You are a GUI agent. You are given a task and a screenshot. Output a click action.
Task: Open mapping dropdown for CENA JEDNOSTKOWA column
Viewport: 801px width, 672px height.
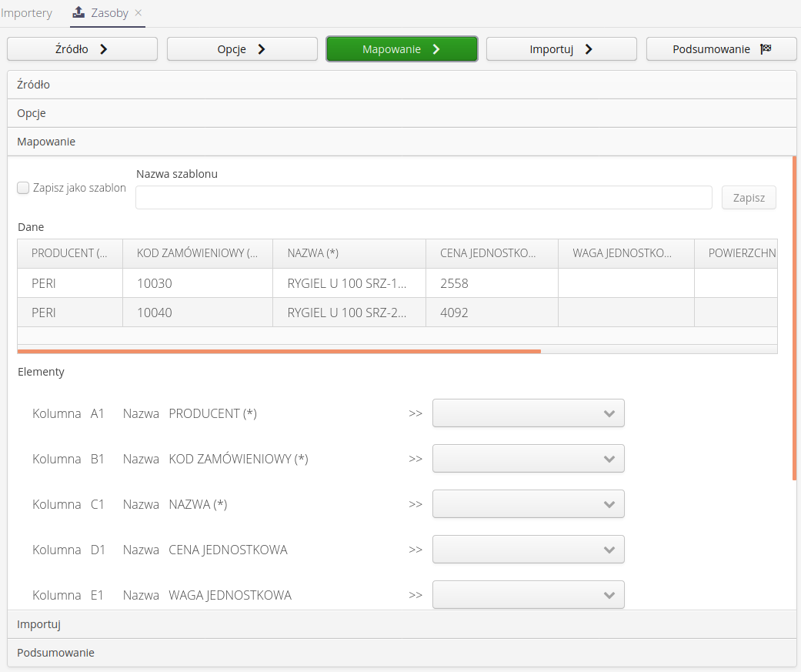tap(529, 550)
